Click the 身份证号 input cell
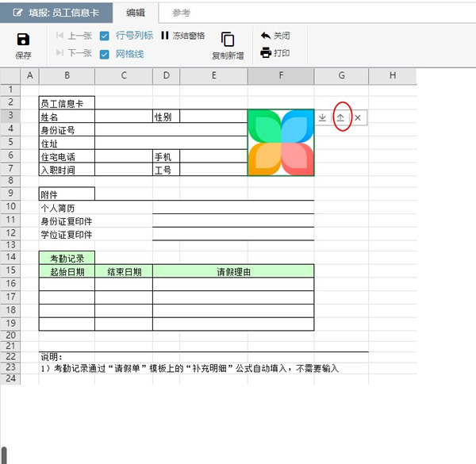476x464 pixels. coord(171,129)
